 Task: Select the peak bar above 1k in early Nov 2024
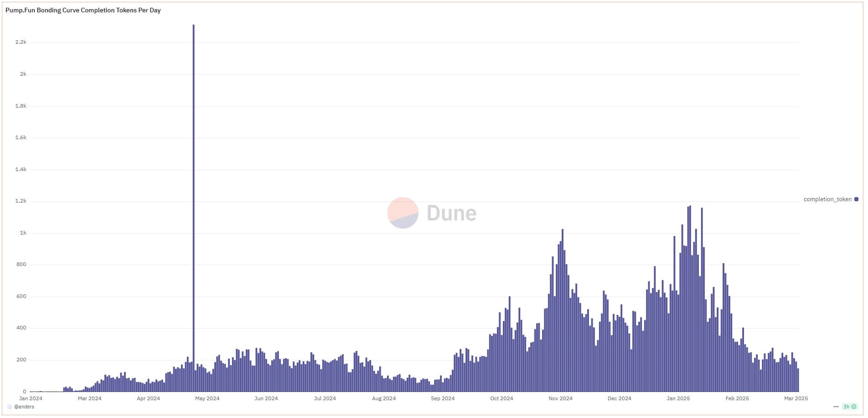point(563,310)
